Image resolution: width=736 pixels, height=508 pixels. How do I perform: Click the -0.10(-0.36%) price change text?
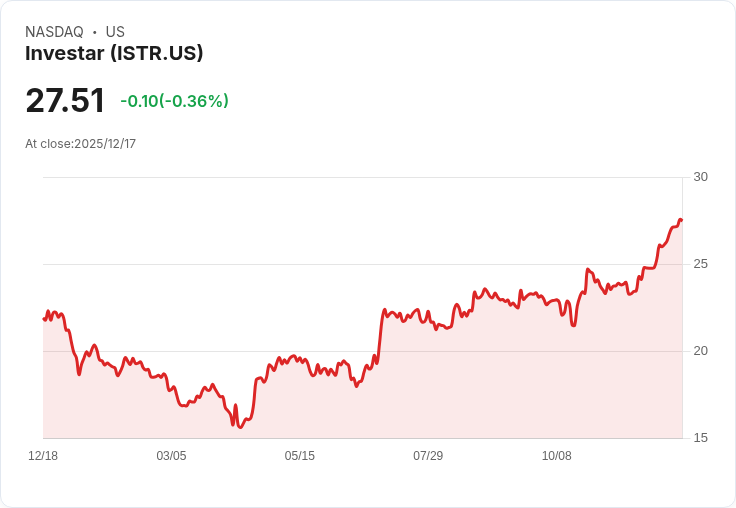(x=174, y=101)
